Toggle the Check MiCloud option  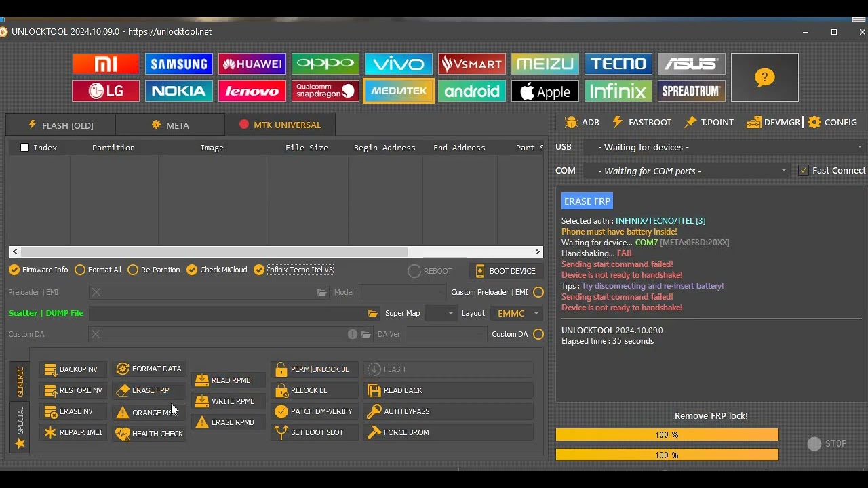click(x=217, y=270)
